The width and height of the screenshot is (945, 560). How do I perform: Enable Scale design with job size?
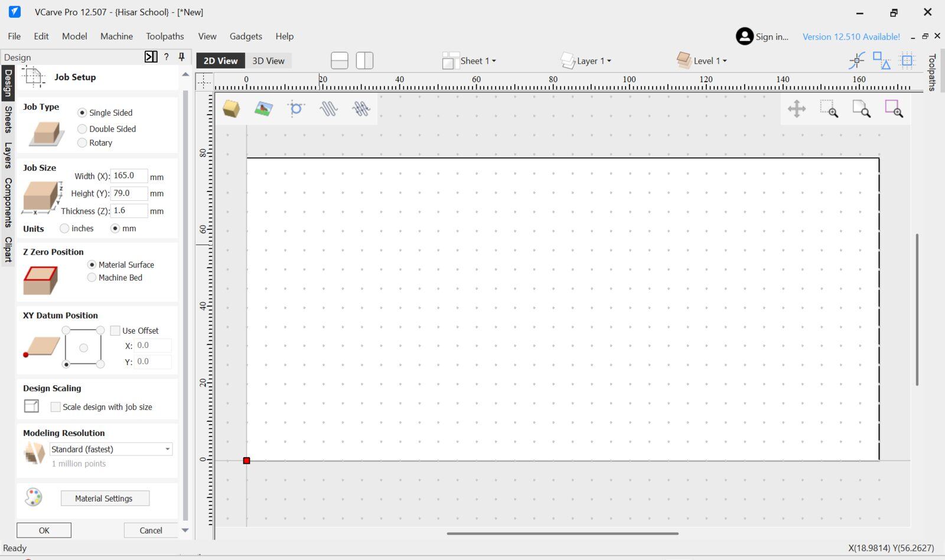[x=56, y=407]
